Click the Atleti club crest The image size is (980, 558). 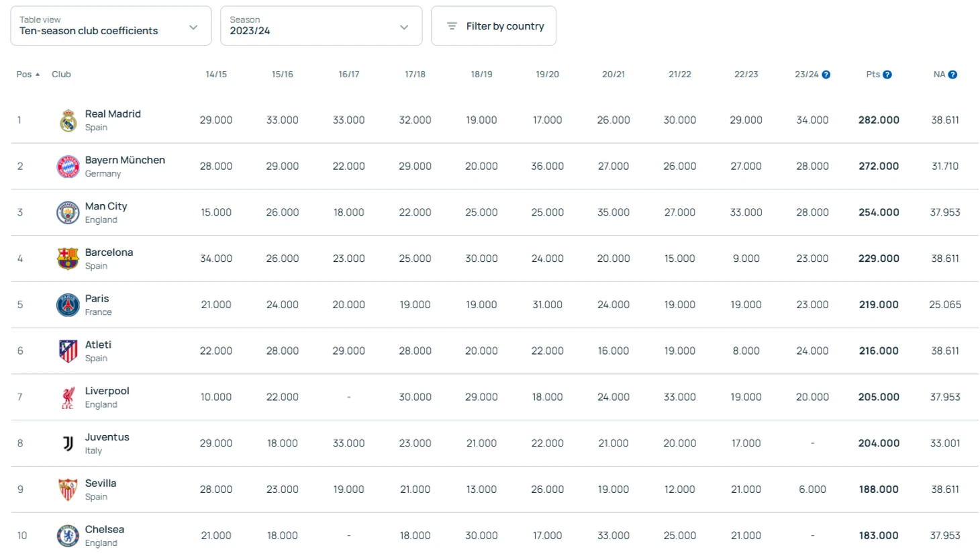point(68,351)
